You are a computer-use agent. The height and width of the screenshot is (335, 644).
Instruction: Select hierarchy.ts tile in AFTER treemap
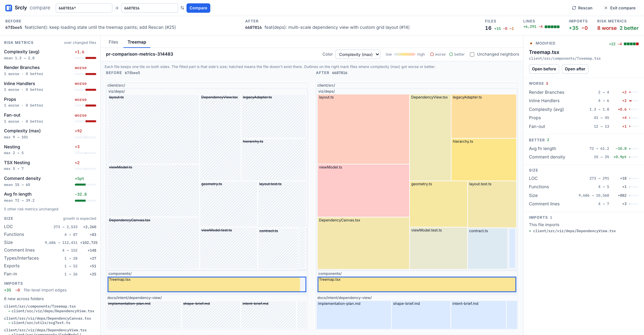pyautogui.click(x=484, y=159)
